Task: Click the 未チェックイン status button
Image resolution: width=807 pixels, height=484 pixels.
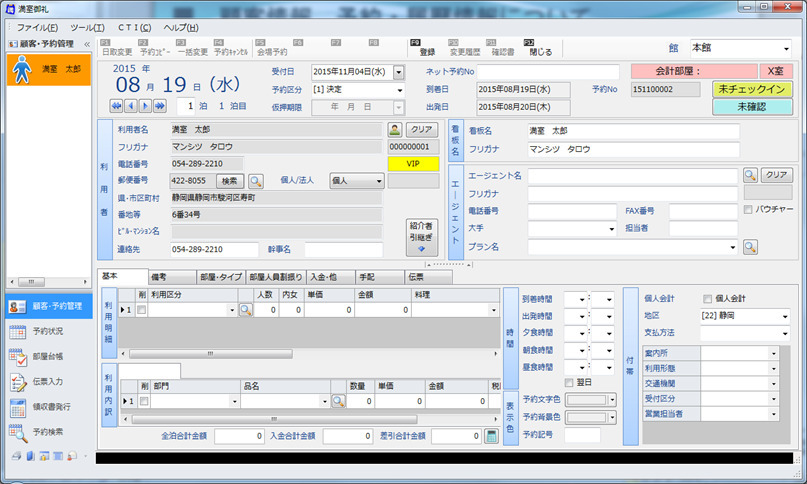Action: (x=752, y=90)
